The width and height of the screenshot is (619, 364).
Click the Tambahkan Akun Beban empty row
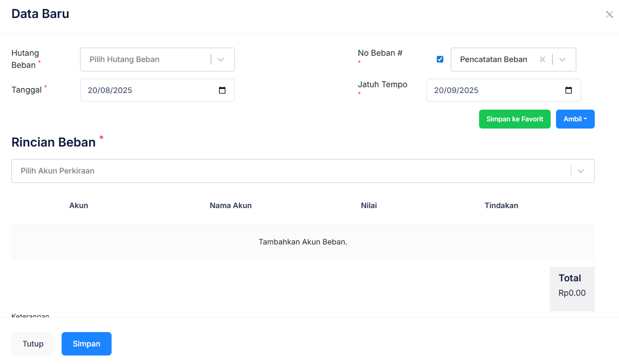click(x=303, y=242)
